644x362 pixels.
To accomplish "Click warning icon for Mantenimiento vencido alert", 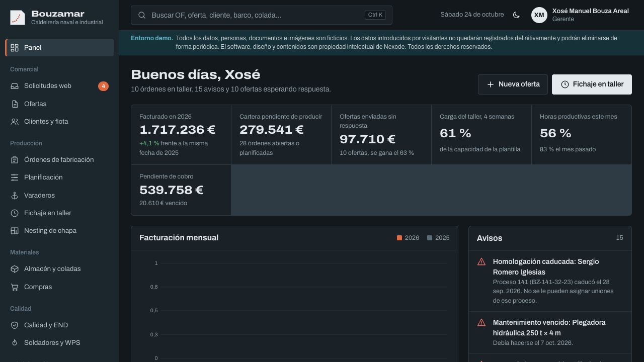I will [x=481, y=323].
